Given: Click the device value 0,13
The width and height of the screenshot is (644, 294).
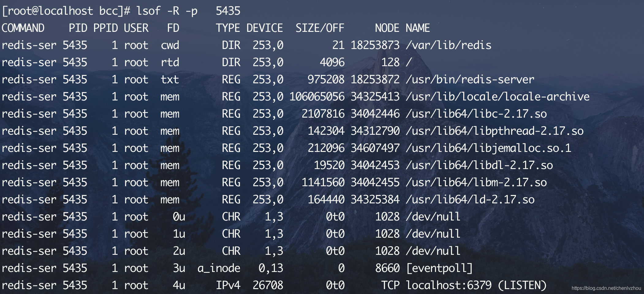Looking at the screenshot, I should tap(271, 268).
